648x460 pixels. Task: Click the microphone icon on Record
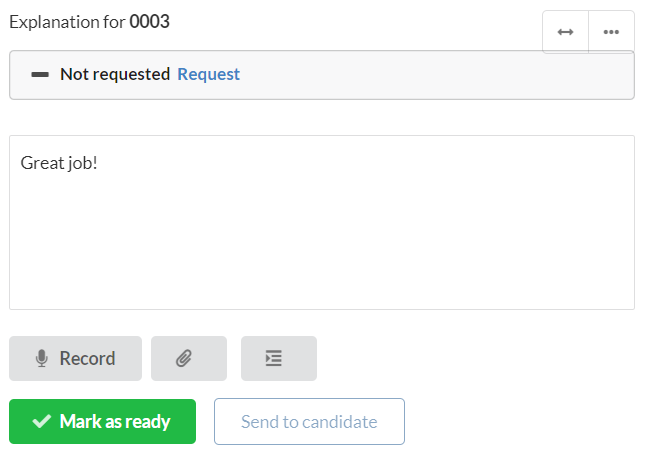coord(42,358)
